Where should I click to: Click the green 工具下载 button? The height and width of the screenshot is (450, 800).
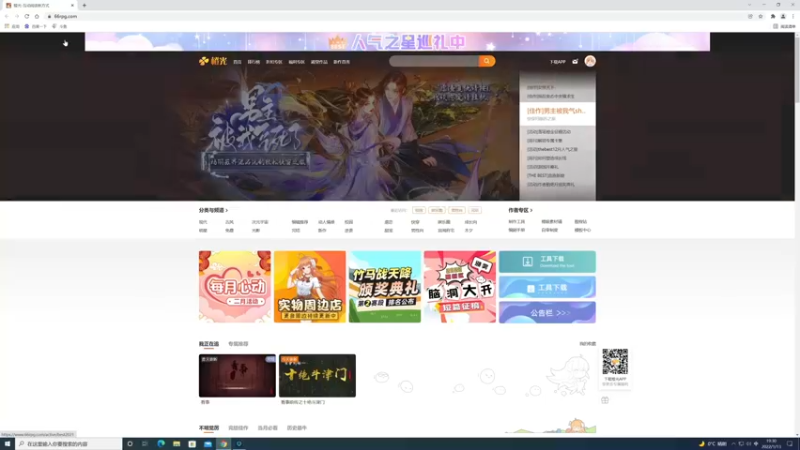pyautogui.click(x=547, y=262)
